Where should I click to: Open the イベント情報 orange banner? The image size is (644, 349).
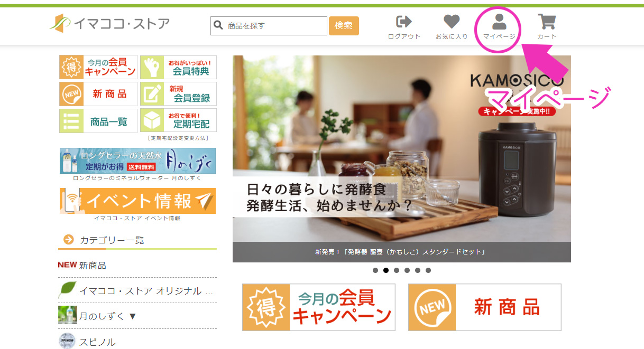137,201
